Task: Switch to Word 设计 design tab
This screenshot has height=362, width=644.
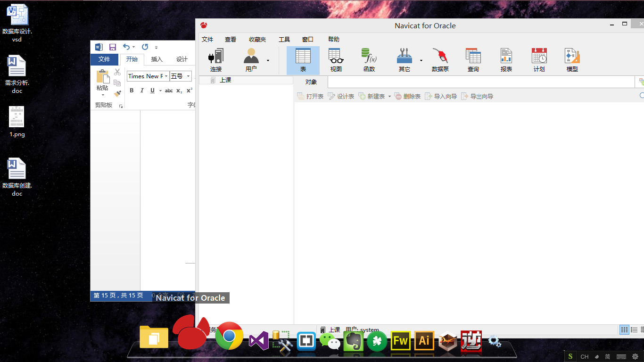Action: [x=182, y=59]
